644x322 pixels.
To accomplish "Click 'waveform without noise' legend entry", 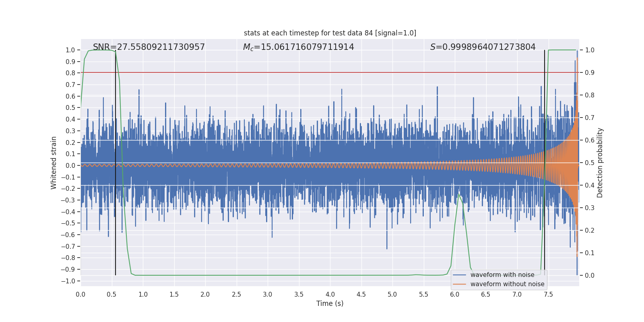I will point(507,284).
